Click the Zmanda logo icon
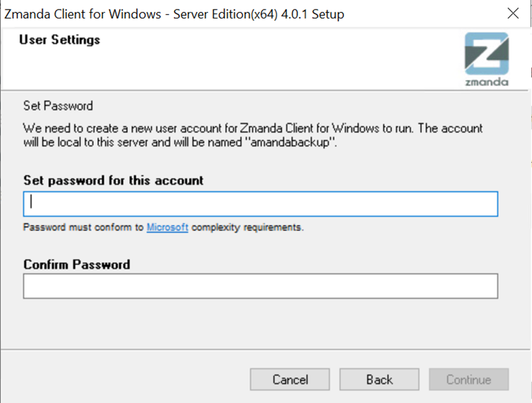The width and height of the screenshot is (532, 403). [x=486, y=54]
